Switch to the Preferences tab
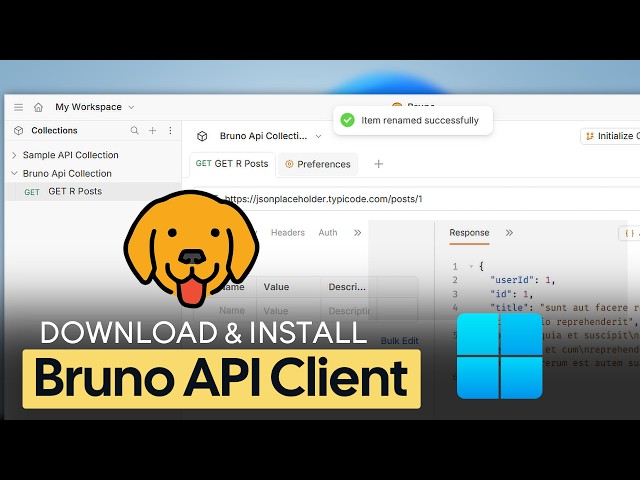 [x=318, y=164]
